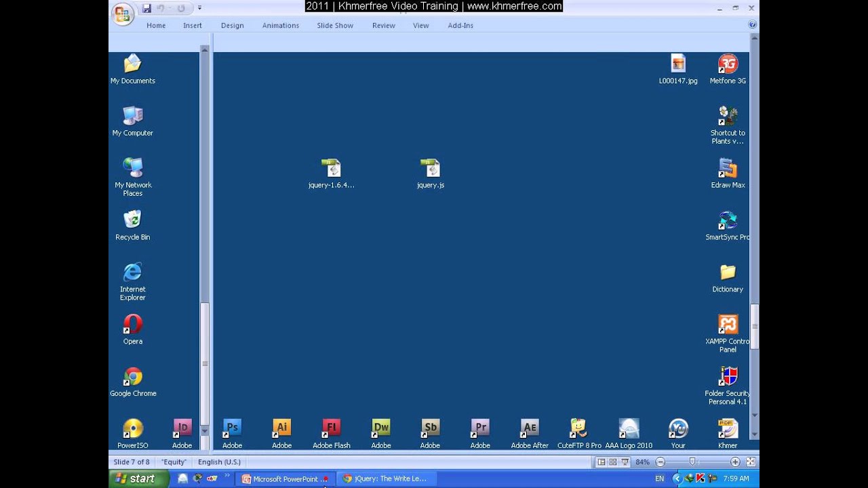
Task: Click the Undo arrow in Quick Access Toolbar
Action: tap(161, 8)
